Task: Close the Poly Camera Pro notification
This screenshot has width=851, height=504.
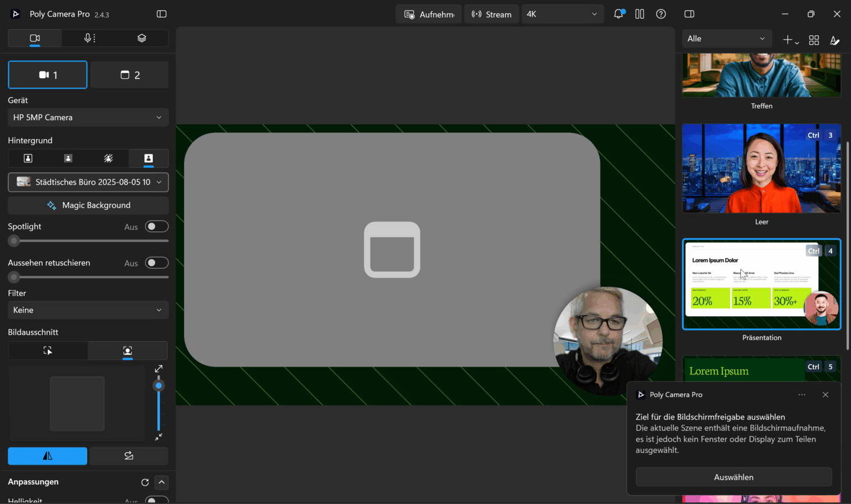Action: tap(826, 395)
